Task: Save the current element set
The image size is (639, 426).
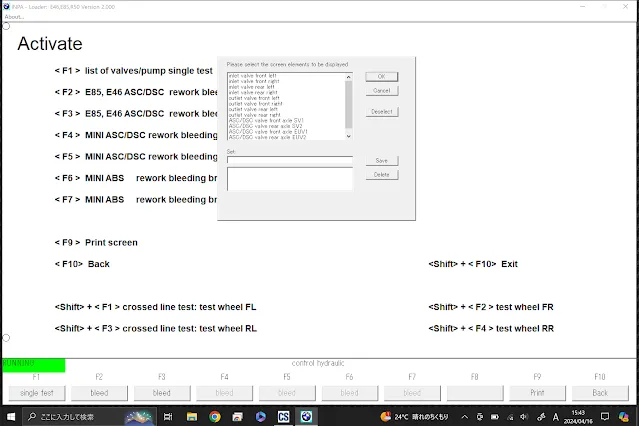Action: [x=381, y=161]
